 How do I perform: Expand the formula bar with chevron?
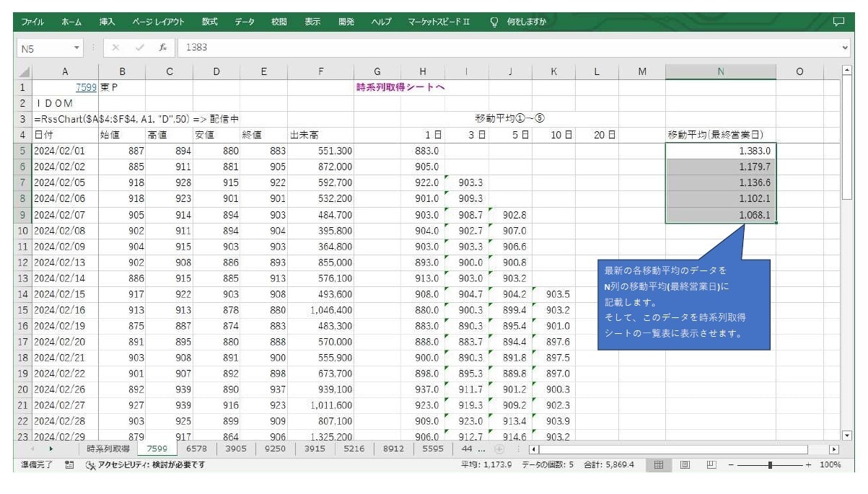[x=846, y=48]
